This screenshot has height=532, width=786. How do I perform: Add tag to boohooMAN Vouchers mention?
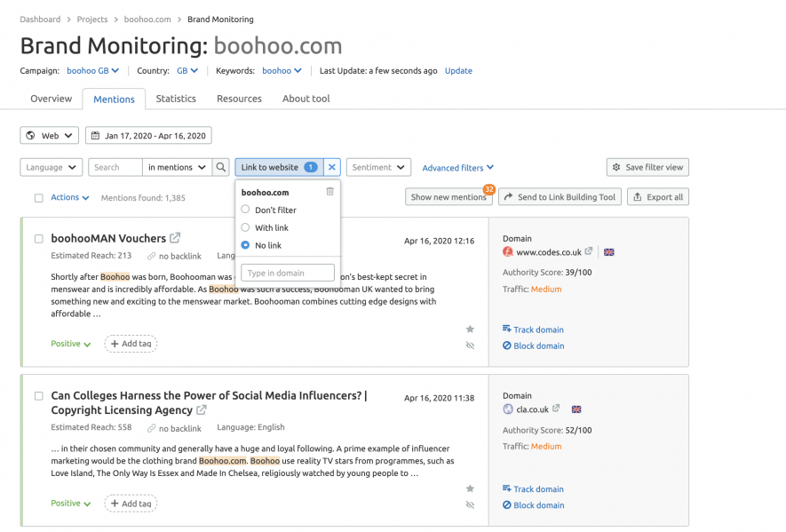pyautogui.click(x=131, y=344)
